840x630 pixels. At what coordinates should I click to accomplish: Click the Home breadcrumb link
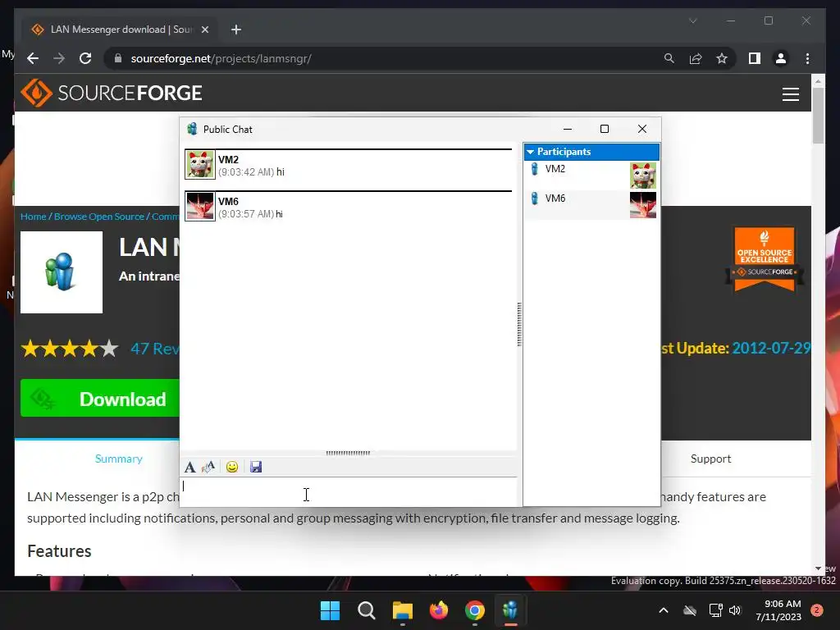point(33,217)
